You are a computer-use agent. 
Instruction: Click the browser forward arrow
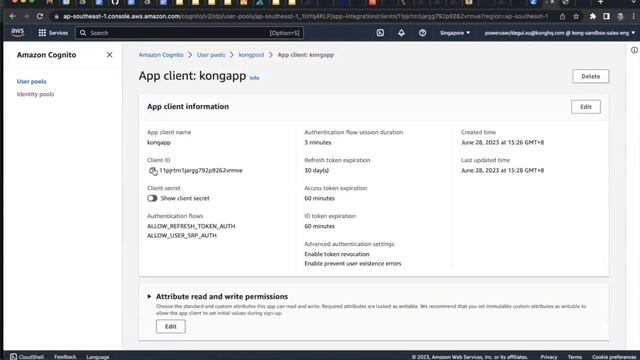26,16
